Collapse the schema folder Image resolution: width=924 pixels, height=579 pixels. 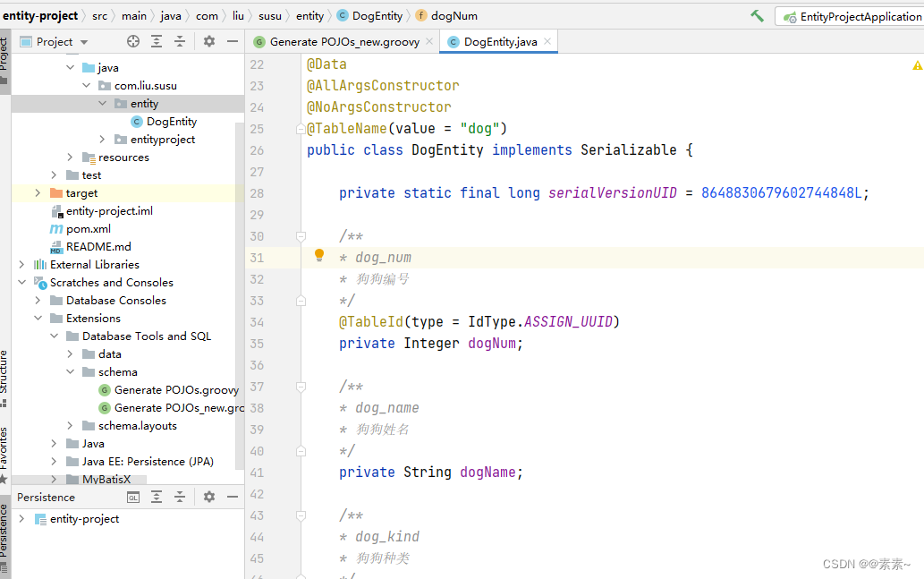click(70, 372)
